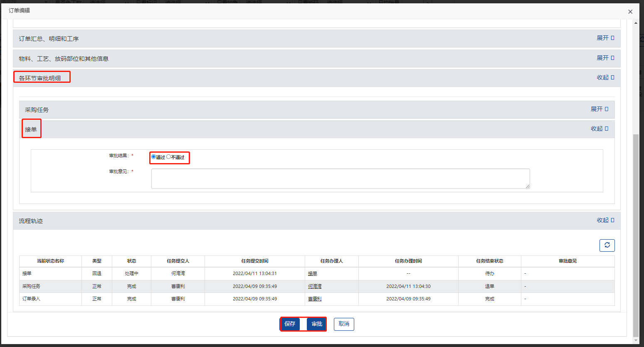Open the 接单 handler link in table
This screenshot has width=644, height=347.
click(x=313, y=273)
